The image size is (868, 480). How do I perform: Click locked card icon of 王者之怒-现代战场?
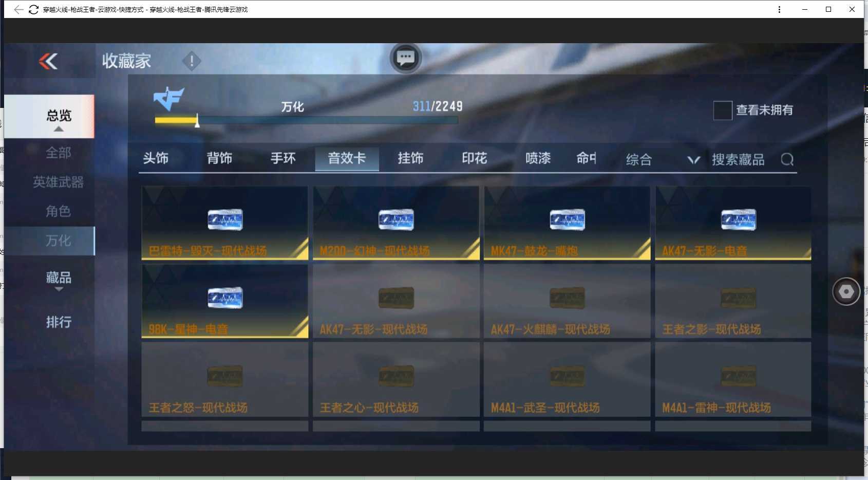225,376
